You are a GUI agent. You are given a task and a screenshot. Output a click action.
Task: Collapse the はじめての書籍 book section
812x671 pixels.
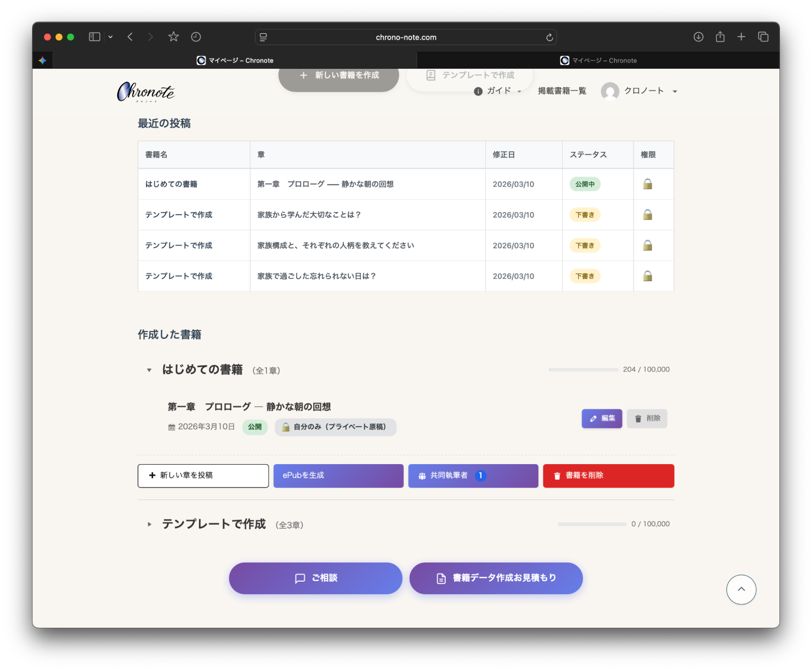pos(149,370)
